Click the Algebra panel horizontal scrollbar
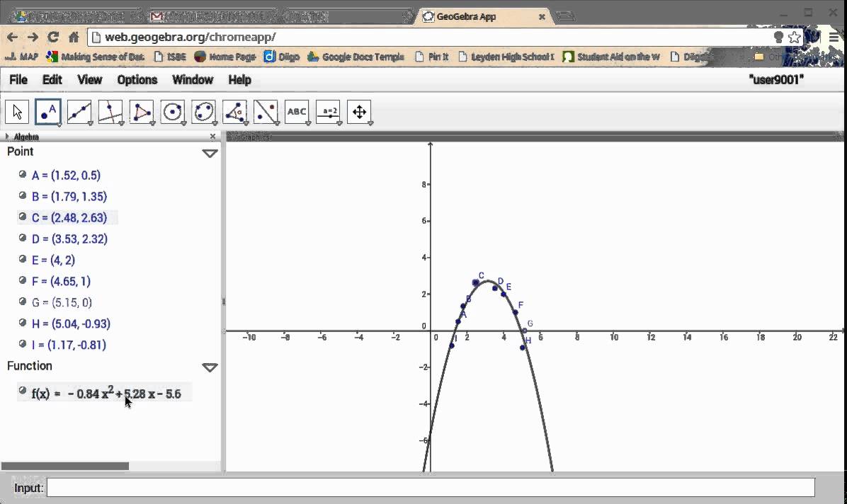 tap(65, 466)
